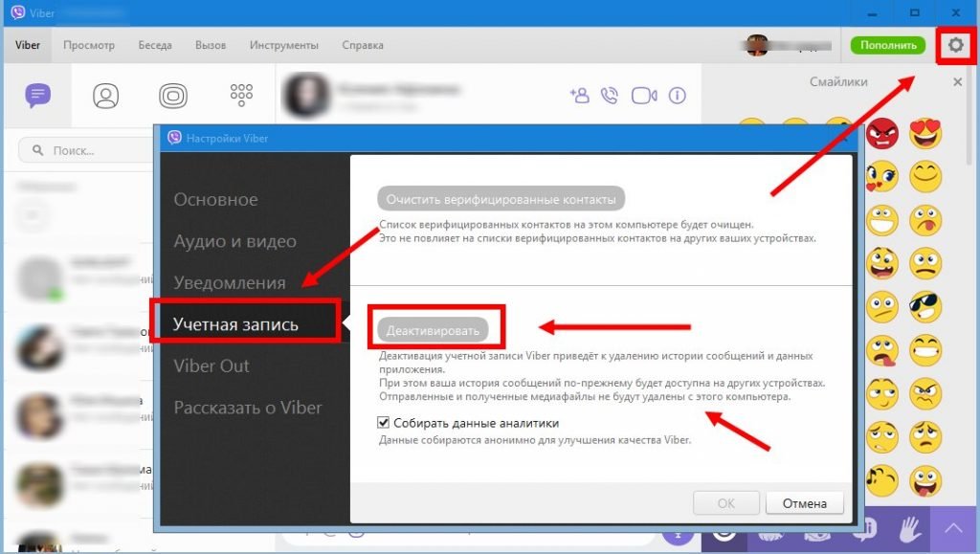Open the public accounts icon

coord(173,95)
